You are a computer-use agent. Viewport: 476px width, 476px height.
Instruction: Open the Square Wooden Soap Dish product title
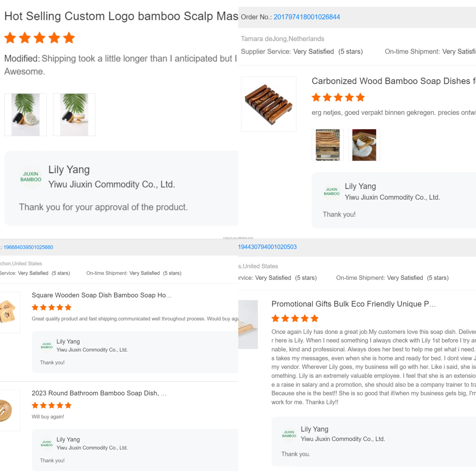coord(101,295)
